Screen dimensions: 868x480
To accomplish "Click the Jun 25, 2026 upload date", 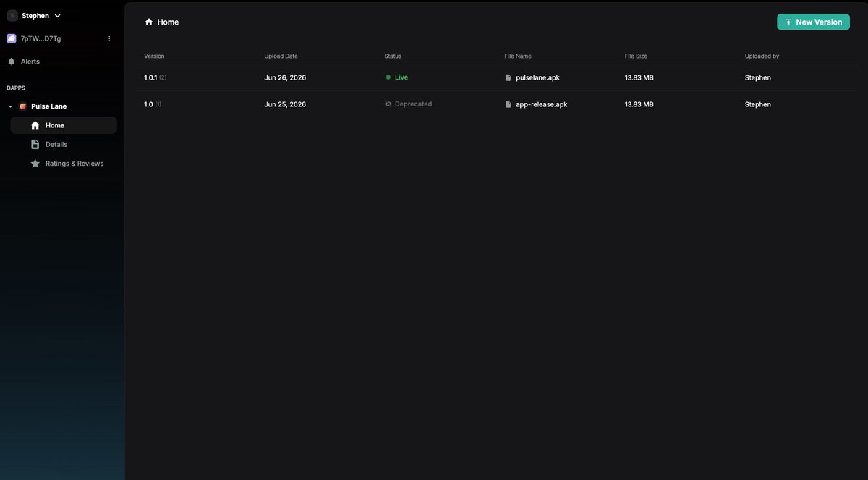I will point(285,104).
